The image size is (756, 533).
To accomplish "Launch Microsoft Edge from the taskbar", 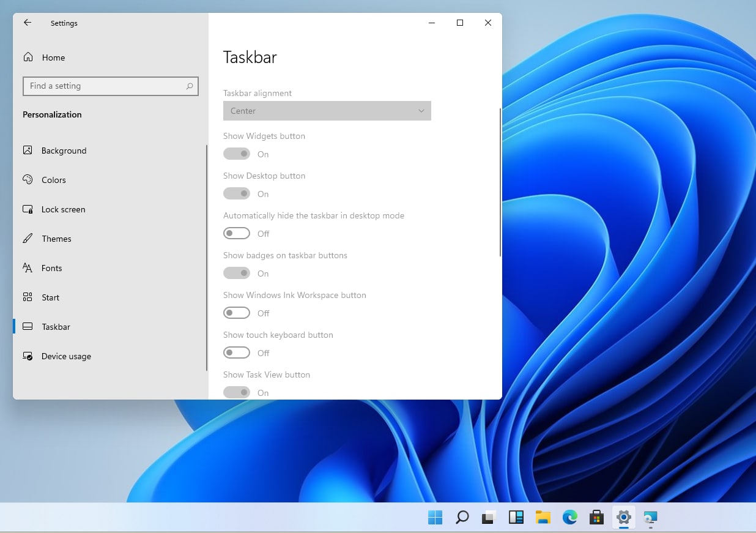I will click(570, 518).
